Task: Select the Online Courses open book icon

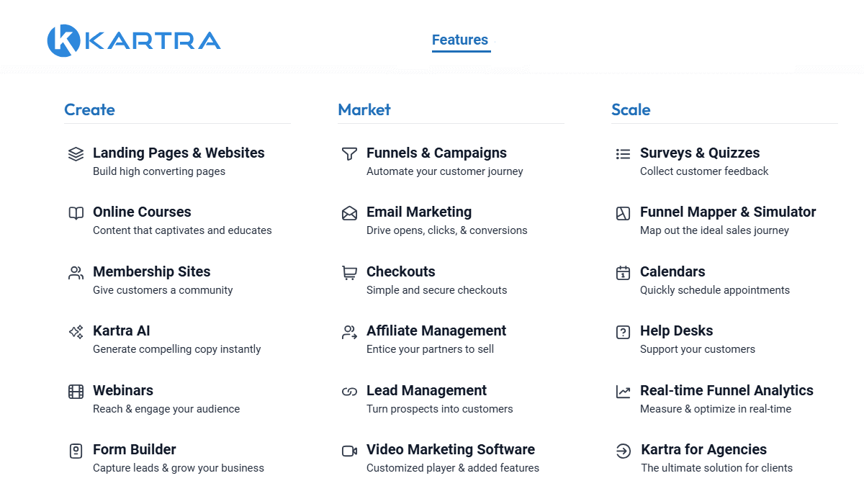Action: tap(76, 213)
